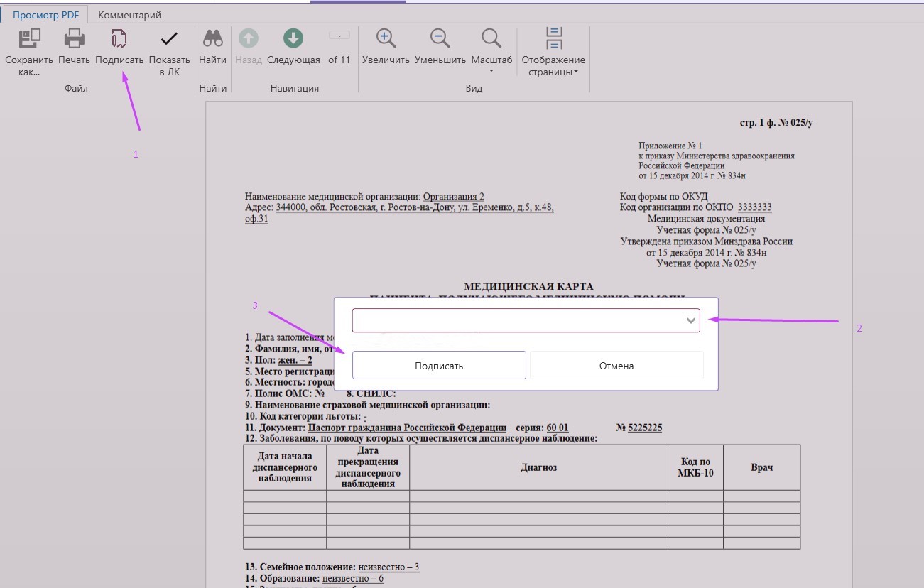The height and width of the screenshot is (588, 924).
Task: Click the line '13. Семейное положение'
Action: coord(332,567)
